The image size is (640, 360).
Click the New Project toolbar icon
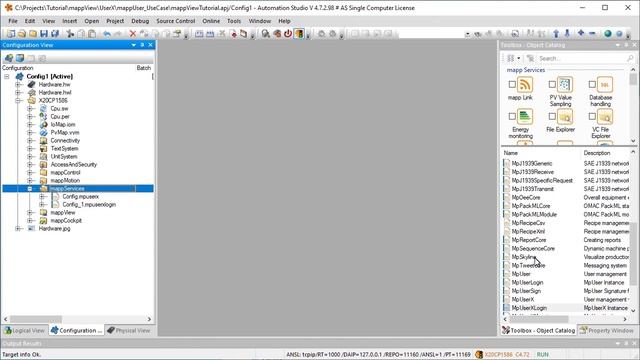[11, 34]
